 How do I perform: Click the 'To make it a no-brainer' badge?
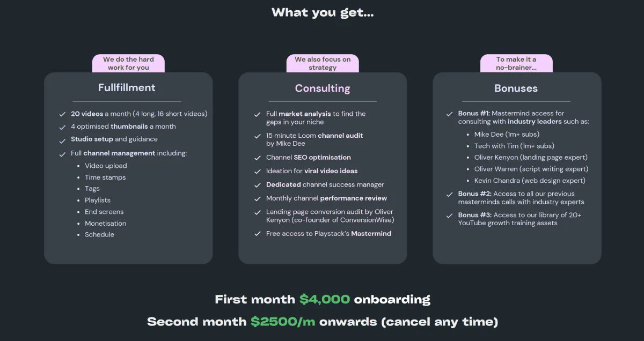(516, 63)
